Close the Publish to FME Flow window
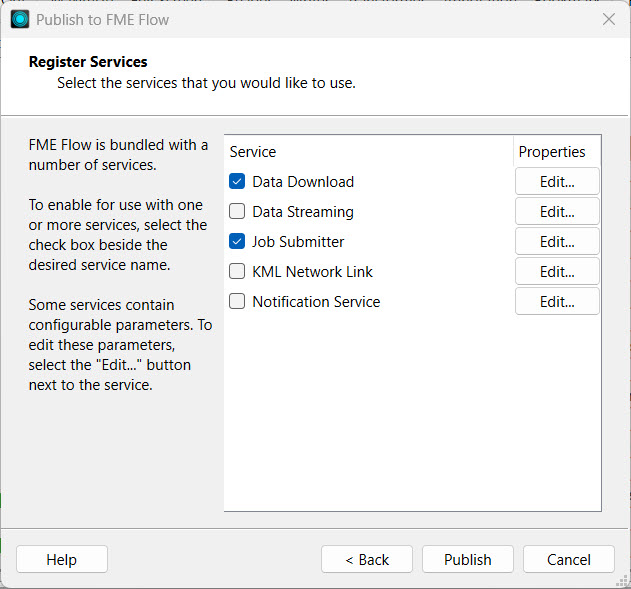This screenshot has height=589, width=631. (608, 19)
